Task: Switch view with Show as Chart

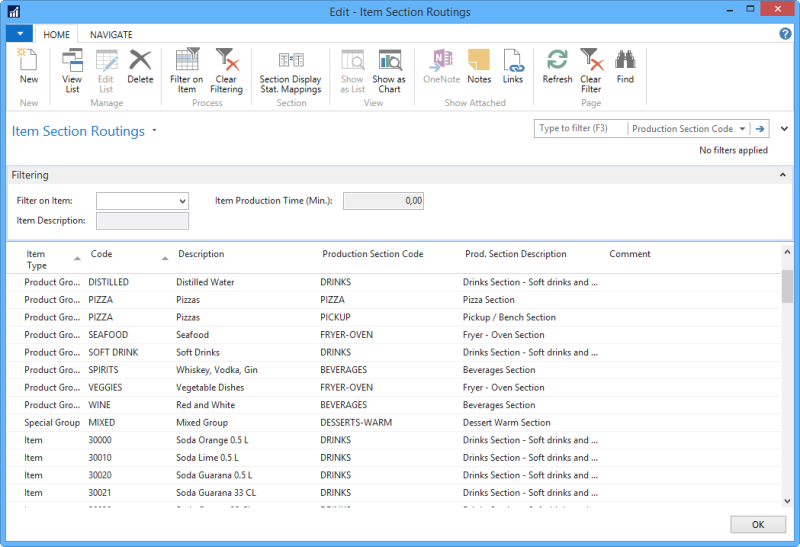Action: (x=389, y=68)
